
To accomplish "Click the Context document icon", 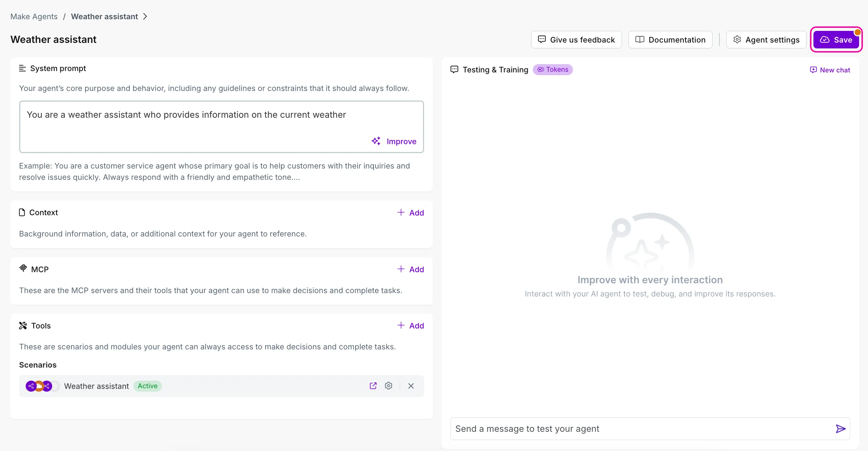I will pos(22,212).
